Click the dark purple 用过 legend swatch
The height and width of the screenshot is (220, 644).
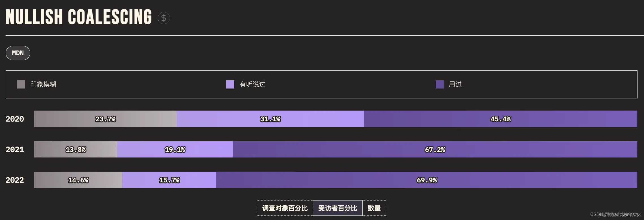point(439,84)
